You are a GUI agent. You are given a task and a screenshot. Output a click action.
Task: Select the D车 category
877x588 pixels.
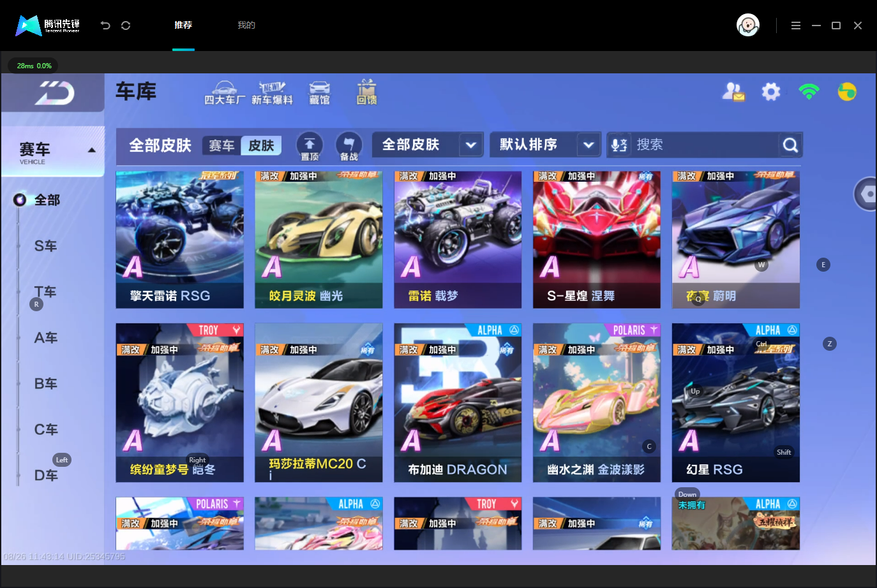click(x=45, y=476)
